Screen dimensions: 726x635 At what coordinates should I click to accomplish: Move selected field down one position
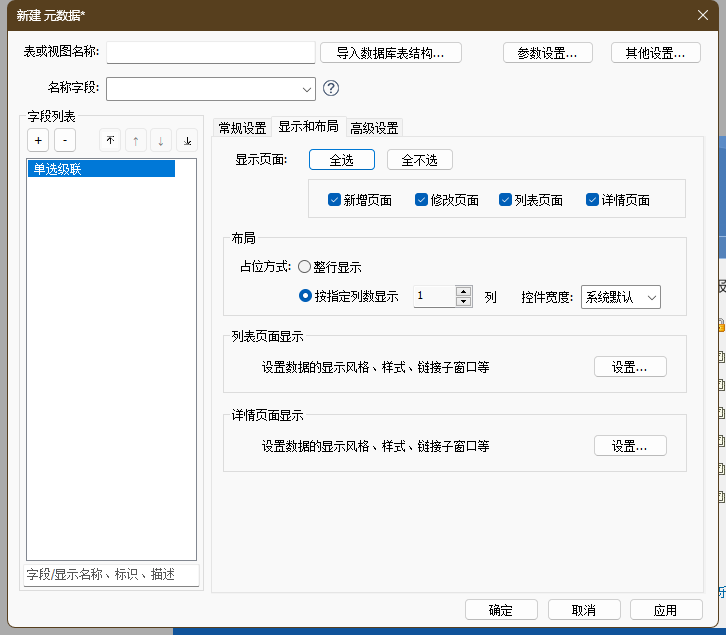click(161, 141)
